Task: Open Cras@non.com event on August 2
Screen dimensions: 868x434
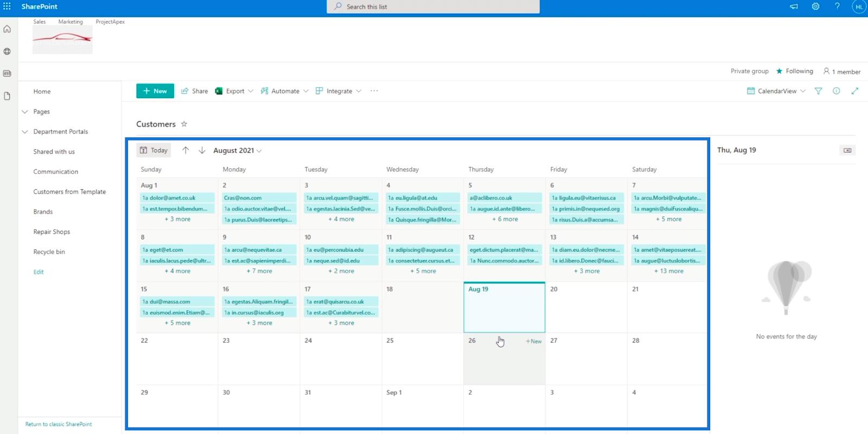Action: [x=259, y=198]
